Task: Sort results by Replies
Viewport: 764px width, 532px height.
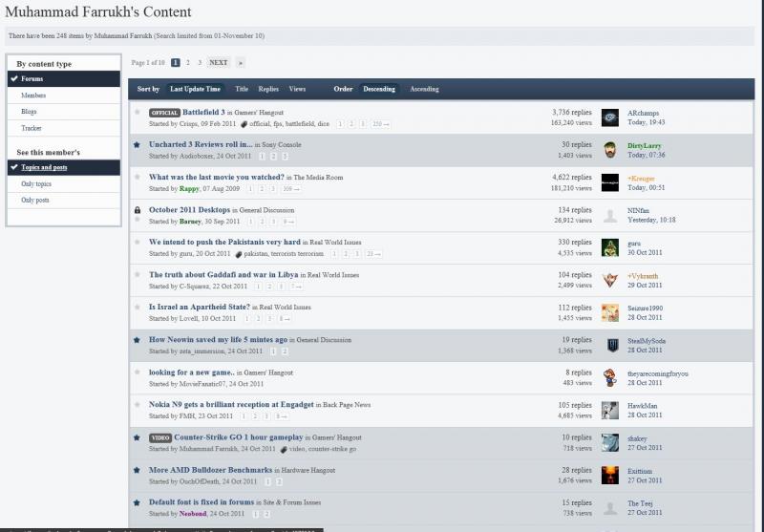Action: (268, 89)
